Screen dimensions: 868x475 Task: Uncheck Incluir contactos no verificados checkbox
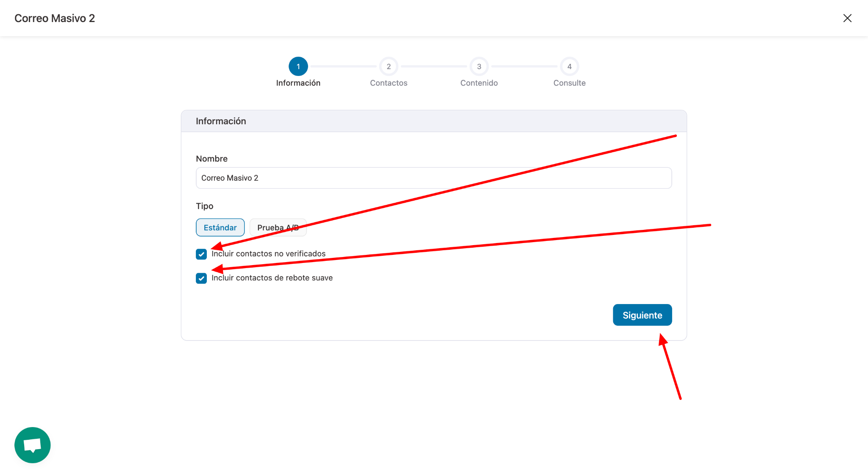[201, 254]
